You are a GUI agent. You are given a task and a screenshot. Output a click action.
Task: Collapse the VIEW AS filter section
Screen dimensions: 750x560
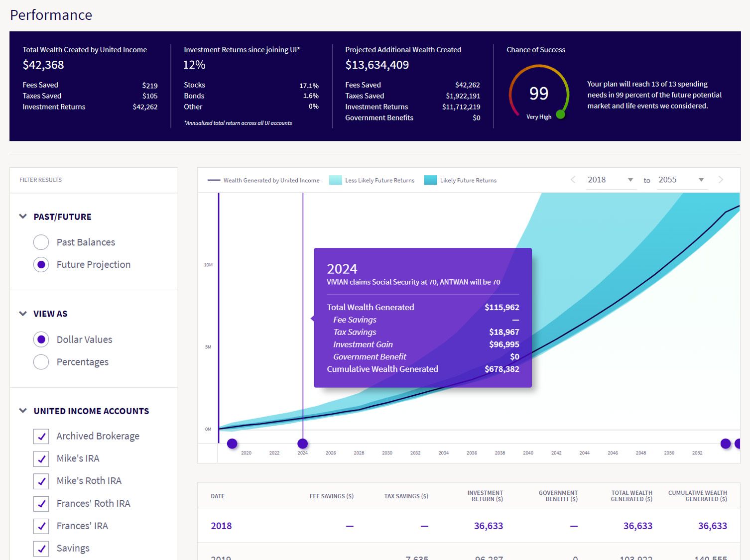(x=23, y=314)
